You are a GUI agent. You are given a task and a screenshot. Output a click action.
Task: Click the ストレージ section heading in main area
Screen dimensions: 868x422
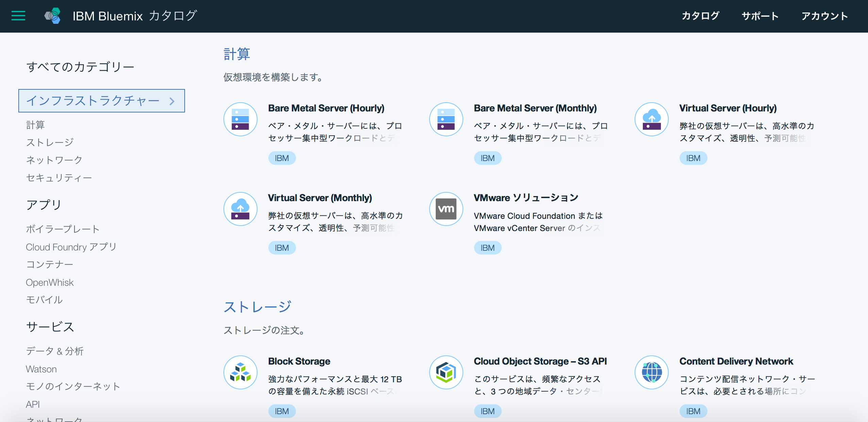(x=257, y=307)
